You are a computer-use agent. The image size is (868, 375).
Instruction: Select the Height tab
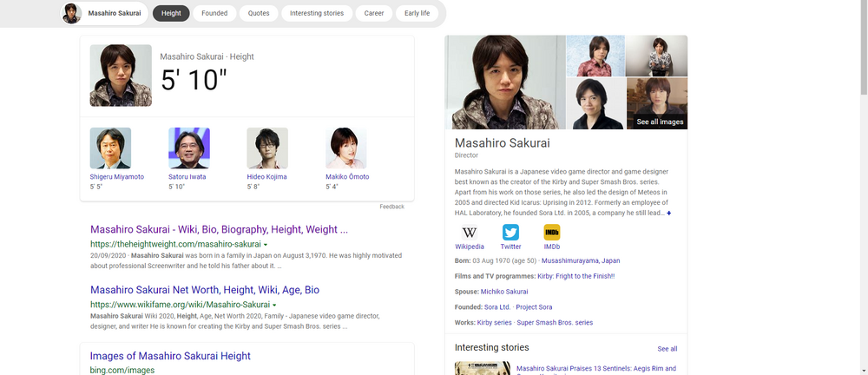point(171,13)
